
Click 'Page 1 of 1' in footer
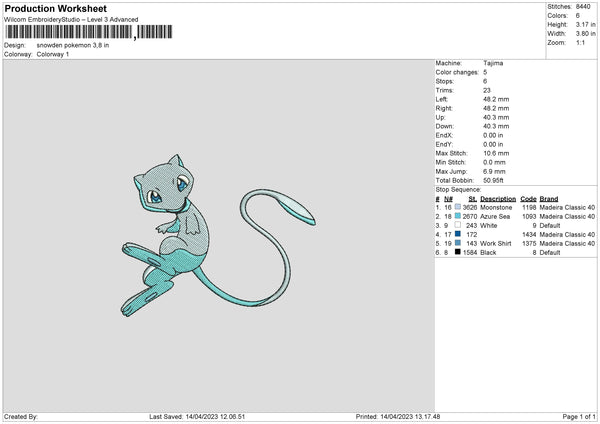click(x=579, y=417)
